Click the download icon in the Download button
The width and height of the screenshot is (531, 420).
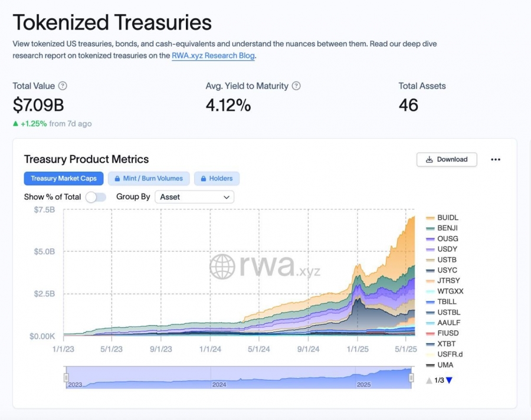(x=430, y=159)
